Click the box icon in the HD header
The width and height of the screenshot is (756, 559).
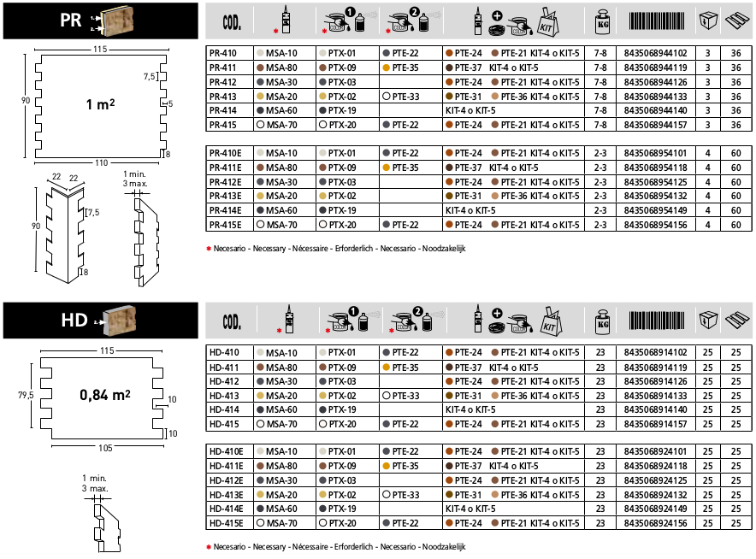(x=708, y=320)
